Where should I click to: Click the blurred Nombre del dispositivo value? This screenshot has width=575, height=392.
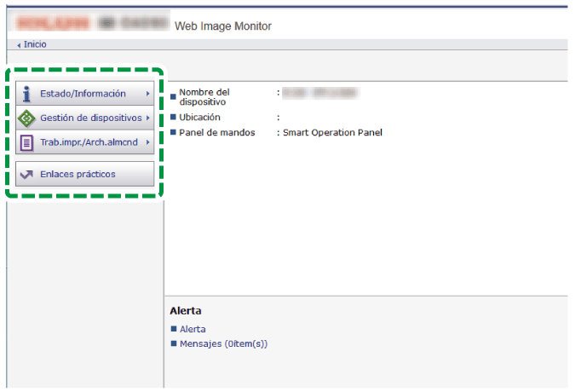pos(320,91)
